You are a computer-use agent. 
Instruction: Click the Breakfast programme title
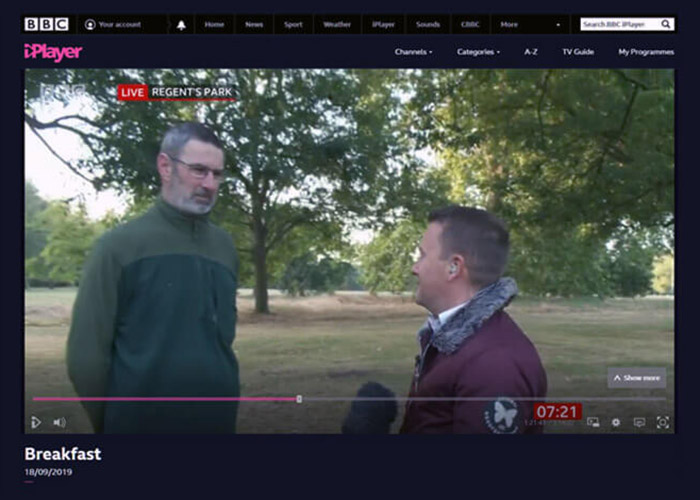point(63,454)
